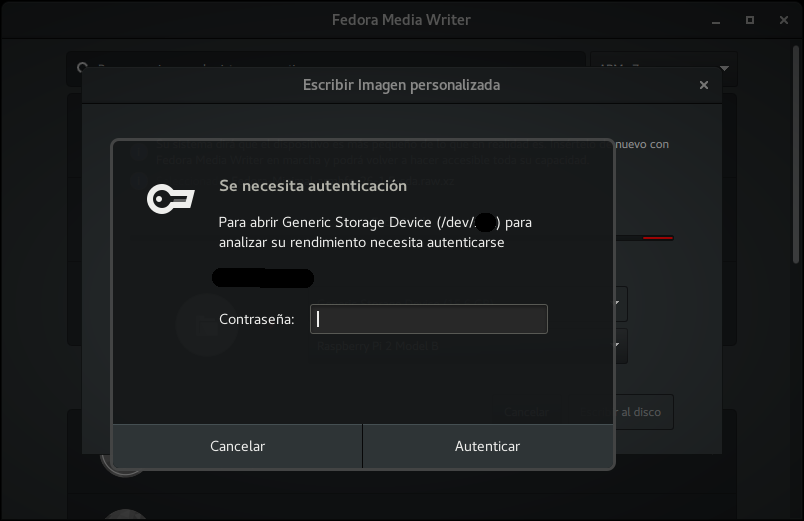Click the main window vertical scrollbar
Image resolution: width=804 pixels, height=521 pixels.
tap(796, 154)
